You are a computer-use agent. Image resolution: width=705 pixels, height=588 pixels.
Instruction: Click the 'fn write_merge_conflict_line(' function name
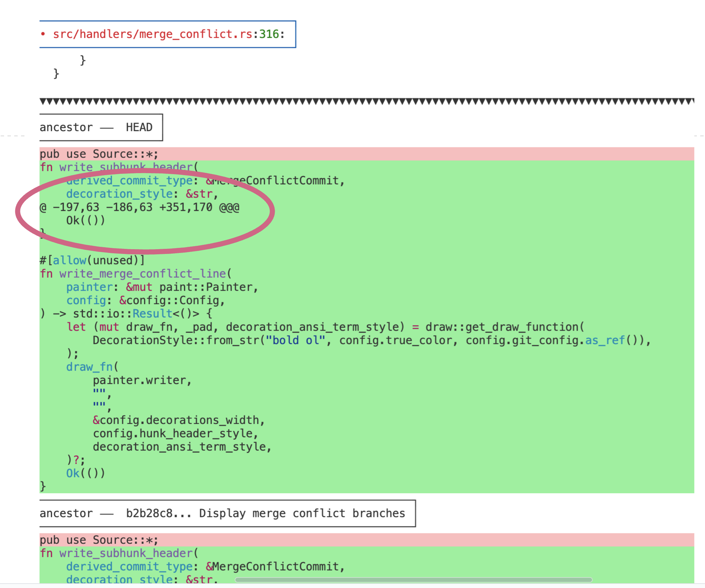coord(143,274)
